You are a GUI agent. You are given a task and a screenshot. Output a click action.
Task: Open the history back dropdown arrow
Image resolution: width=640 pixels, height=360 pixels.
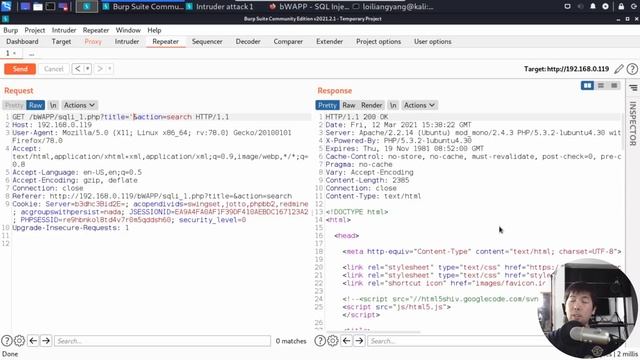(x=87, y=69)
